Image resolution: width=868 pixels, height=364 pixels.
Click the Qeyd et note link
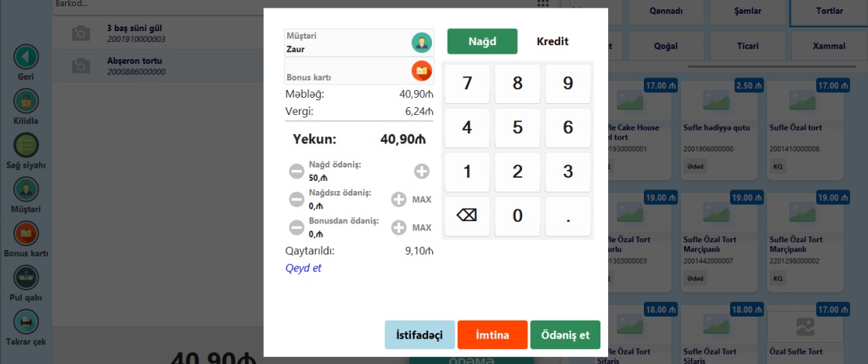click(x=303, y=269)
